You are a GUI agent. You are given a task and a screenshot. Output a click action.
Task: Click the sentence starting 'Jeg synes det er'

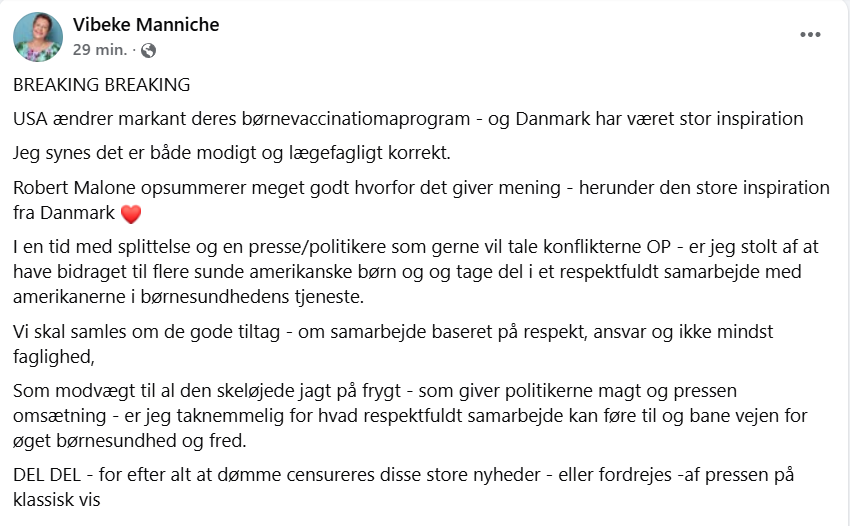pyautogui.click(x=232, y=153)
